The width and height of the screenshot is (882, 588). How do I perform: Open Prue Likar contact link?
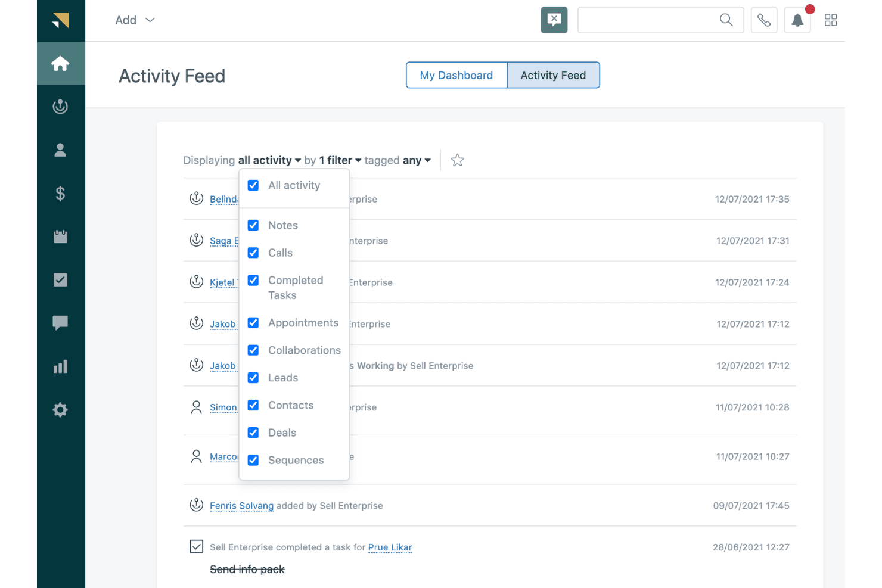(x=390, y=547)
